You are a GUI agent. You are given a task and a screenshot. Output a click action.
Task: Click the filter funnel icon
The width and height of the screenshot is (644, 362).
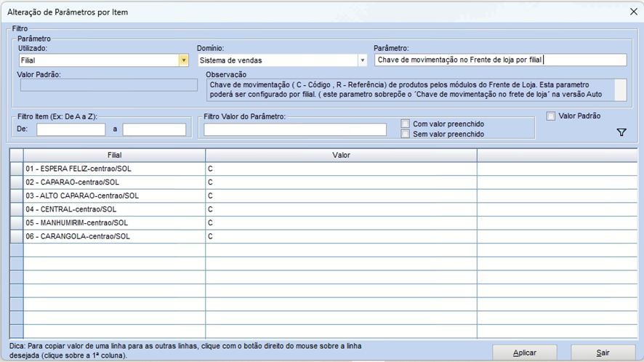[x=621, y=132]
